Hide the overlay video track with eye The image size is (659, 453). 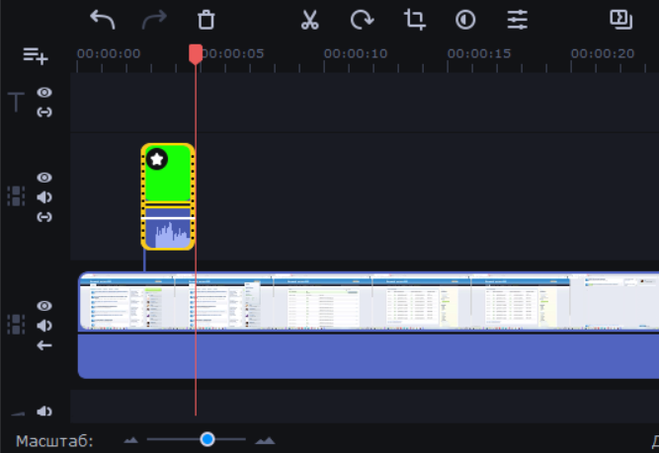tap(44, 177)
